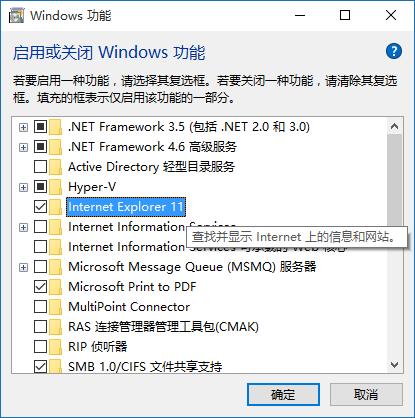Enable Active Directory 轻型目录服务 checkbox
415x418 pixels.
click(x=40, y=167)
